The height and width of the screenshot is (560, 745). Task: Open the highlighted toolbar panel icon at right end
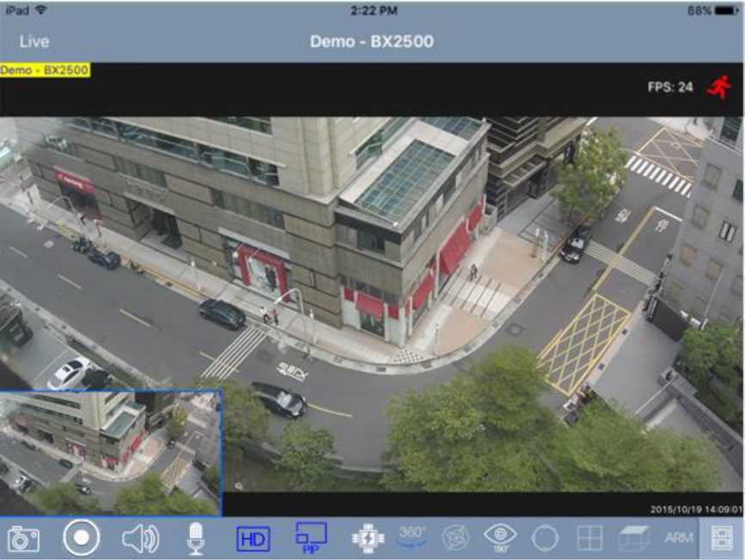tap(722, 539)
